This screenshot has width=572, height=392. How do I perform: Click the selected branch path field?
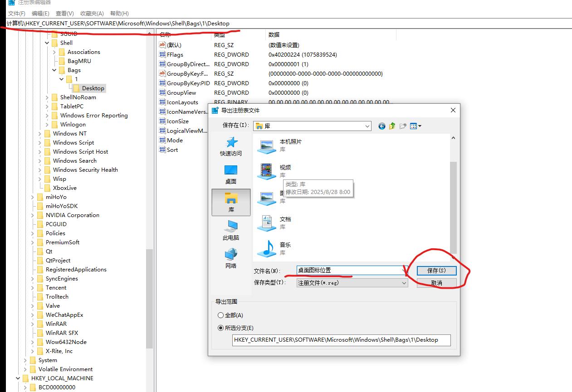coord(342,340)
